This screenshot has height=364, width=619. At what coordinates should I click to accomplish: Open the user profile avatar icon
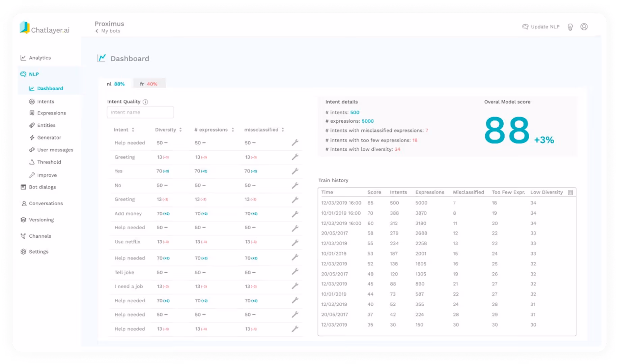[585, 27]
